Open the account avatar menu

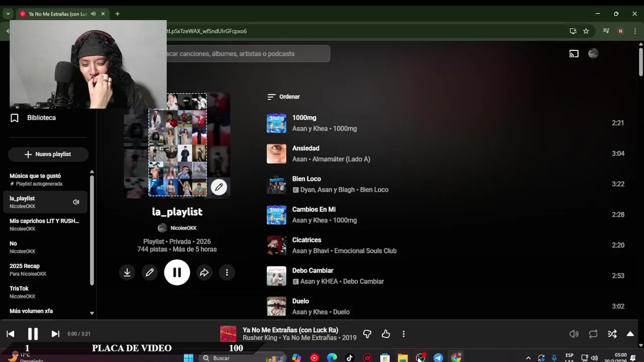594,54
